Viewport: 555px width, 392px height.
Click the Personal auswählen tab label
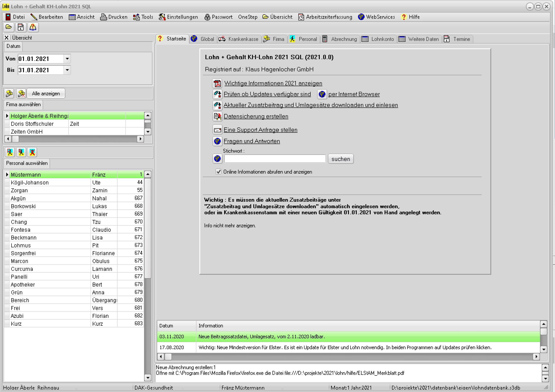(27, 163)
